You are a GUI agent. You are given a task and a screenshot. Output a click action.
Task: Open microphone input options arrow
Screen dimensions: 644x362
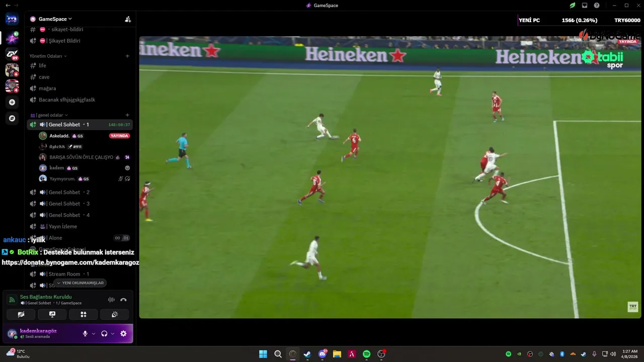94,333
